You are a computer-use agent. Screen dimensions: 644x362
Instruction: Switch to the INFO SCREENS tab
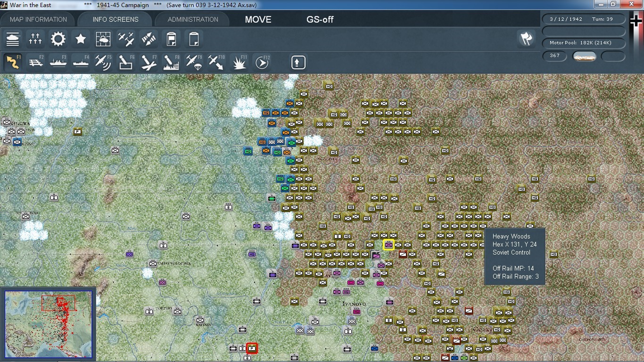click(116, 19)
